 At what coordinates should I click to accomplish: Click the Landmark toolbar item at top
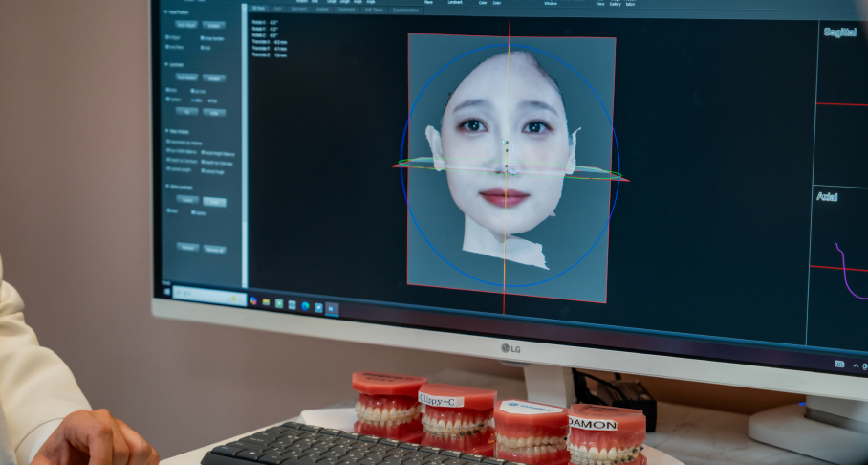pyautogui.click(x=456, y=2)
